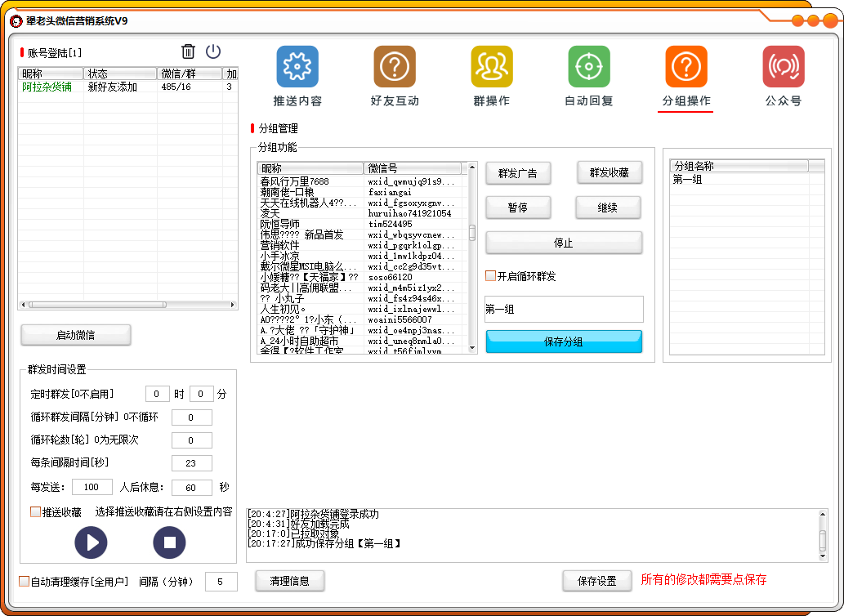Select friend 凌天

(x=270, y=213)
